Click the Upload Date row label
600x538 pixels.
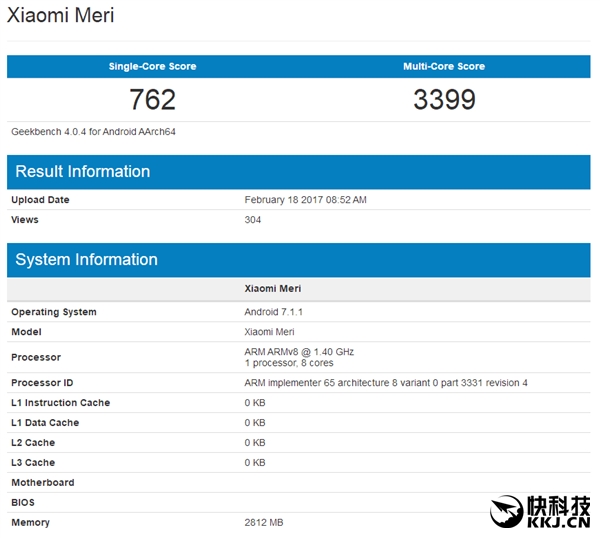[40, 200]
